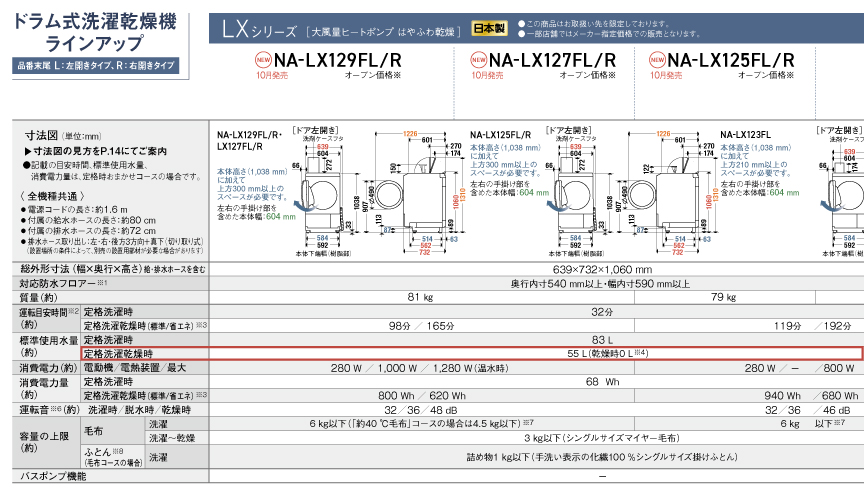This screenshot has height=496, width=864.
Task: Click the 32 / 36 / 48 dB value
Action: 420,411
